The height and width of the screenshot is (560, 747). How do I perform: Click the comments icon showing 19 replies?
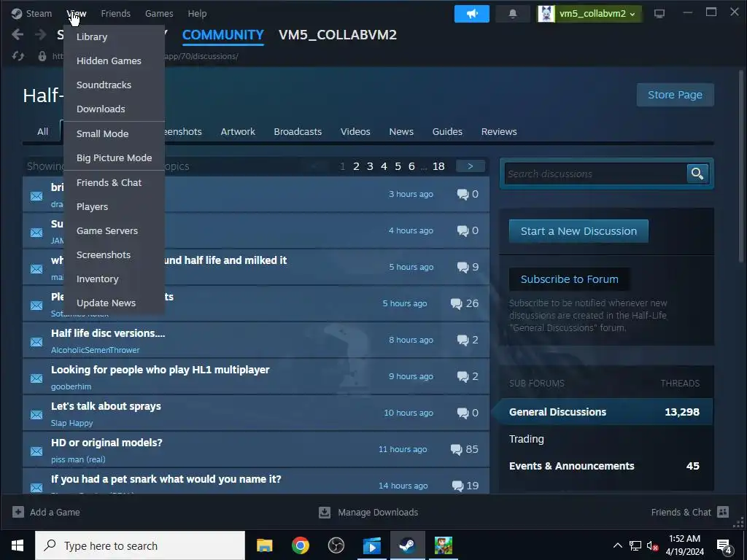[x=457, y=486]
